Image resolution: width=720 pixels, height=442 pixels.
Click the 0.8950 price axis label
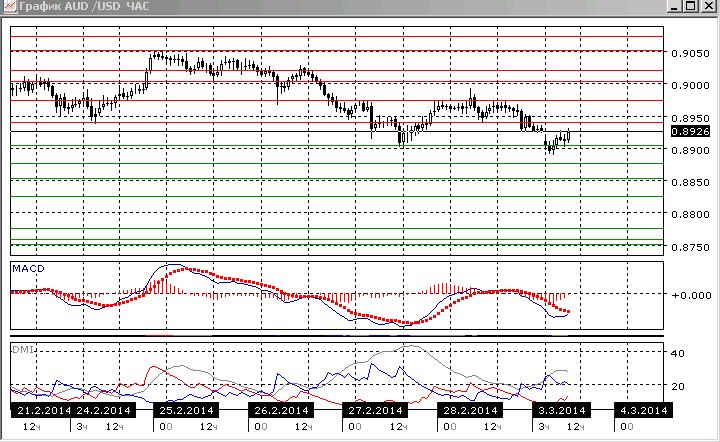(690, 118)
